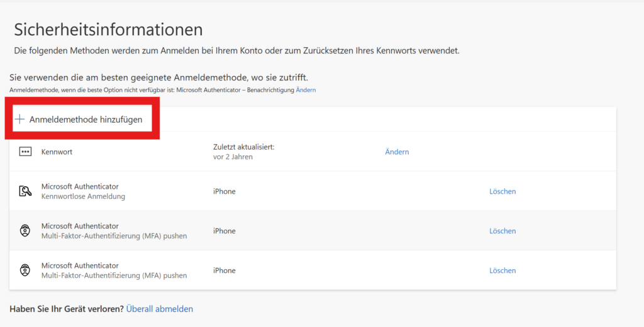644x327 pixels.
Task: Click the plus icon beside Anmeldemethode hinzufügen
Action: 20,119
